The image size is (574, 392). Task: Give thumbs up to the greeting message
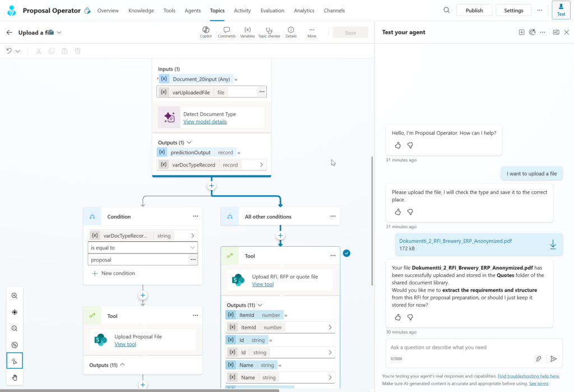click(398, 145)
